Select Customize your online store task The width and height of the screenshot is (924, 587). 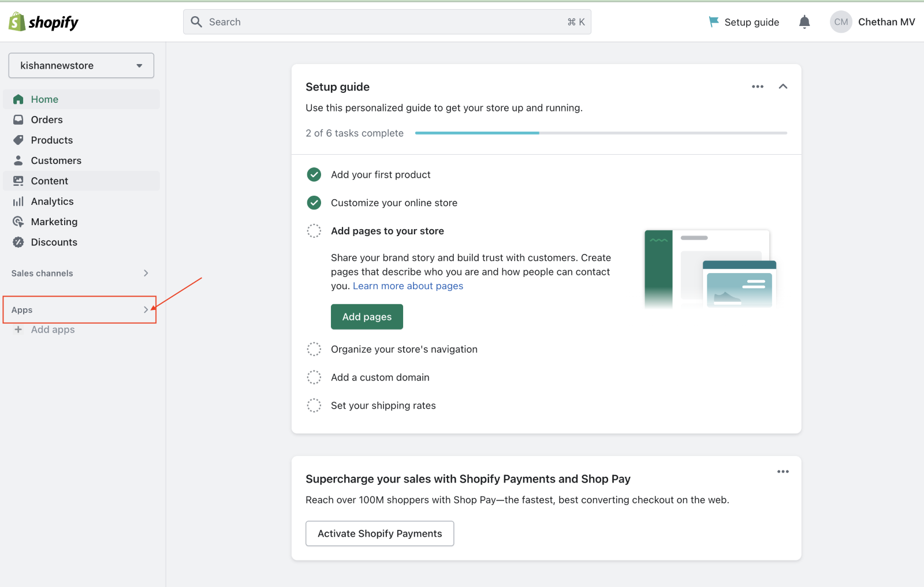(x=394, y=203)
